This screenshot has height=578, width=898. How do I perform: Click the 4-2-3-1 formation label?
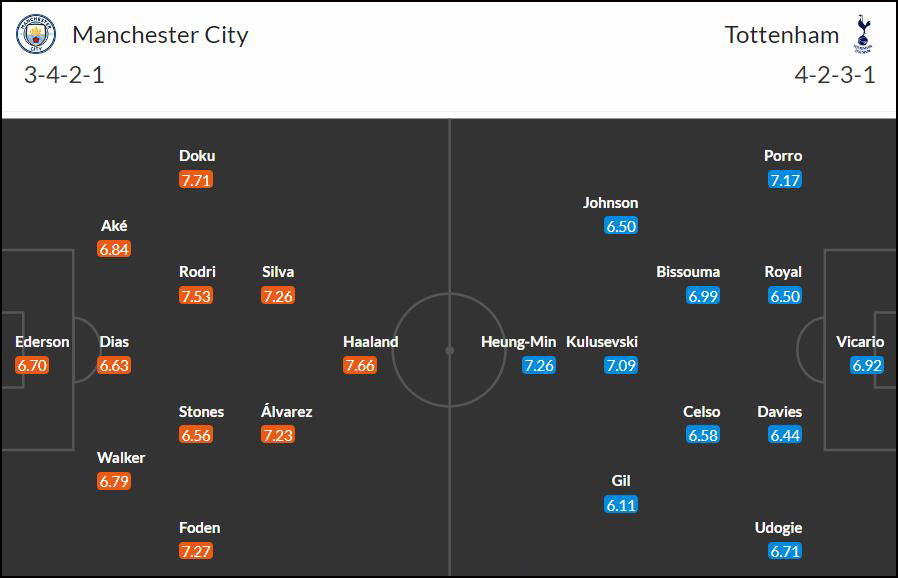pos(835,75)
